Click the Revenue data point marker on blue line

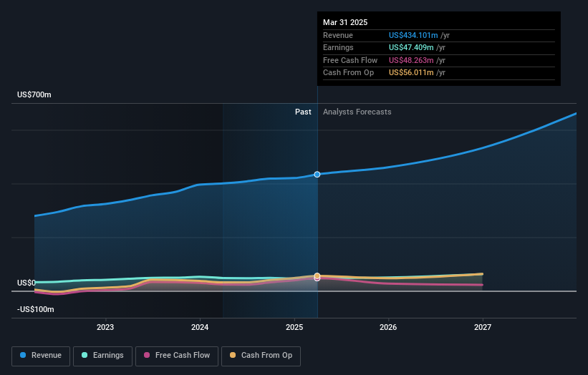tap(317, 174)
